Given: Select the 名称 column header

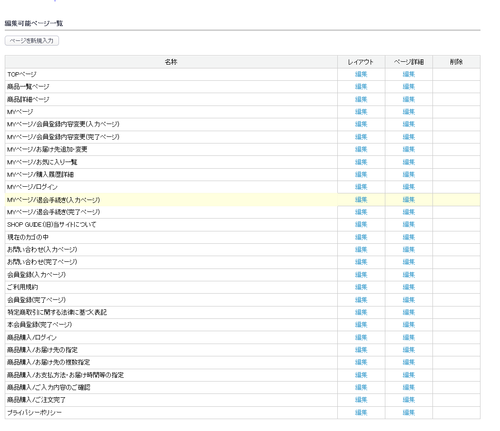Looking at the screenshot, I should point(171,62).
